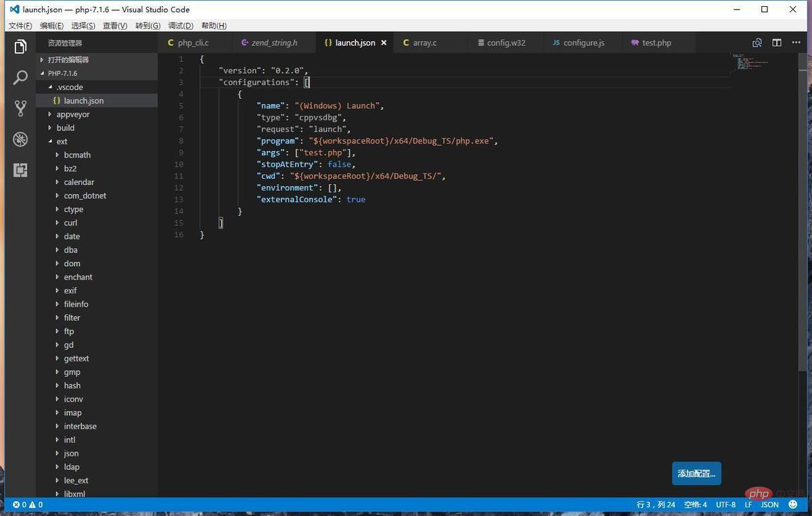Expand the 打开的编辑器 section
Screen dimensions: 812x516
97,60
